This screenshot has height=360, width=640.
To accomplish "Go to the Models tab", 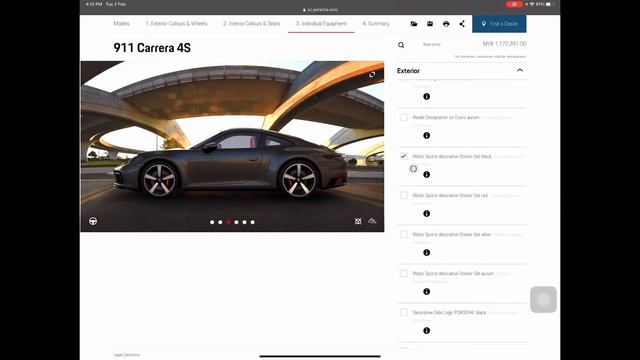I will pos(121,24).
